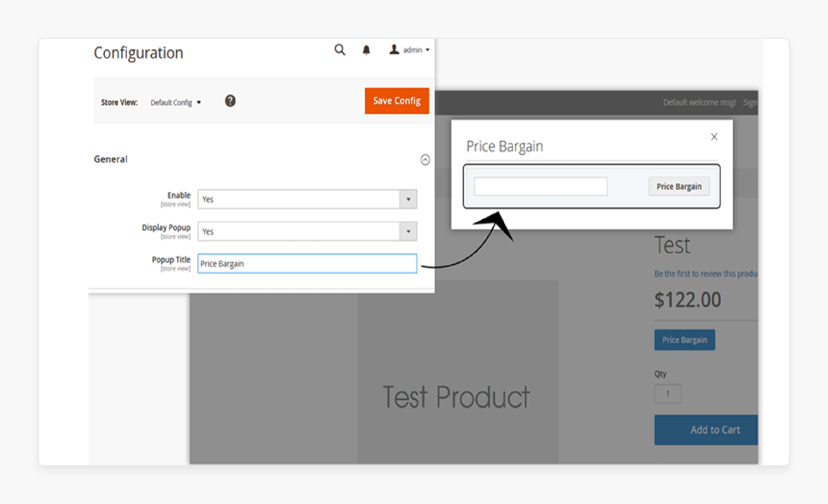The image size is (828, 504).
Task: Open the admin search magnifier icon
Action: tap(340, 50)
